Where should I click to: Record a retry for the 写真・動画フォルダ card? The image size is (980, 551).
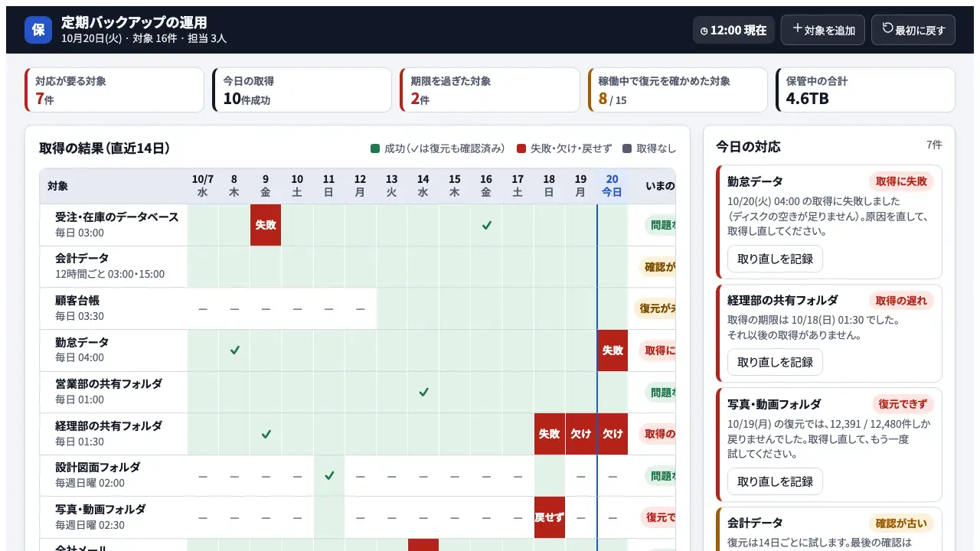(775, 481)
